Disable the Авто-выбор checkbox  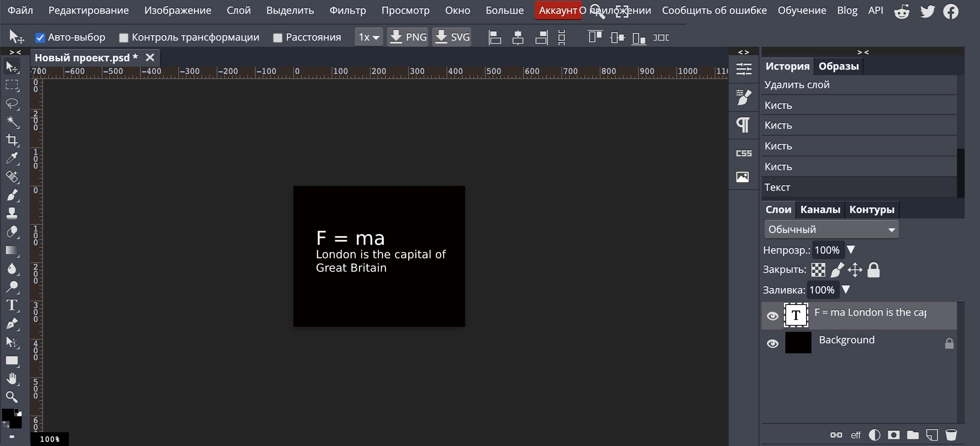(x=40, y=38)
